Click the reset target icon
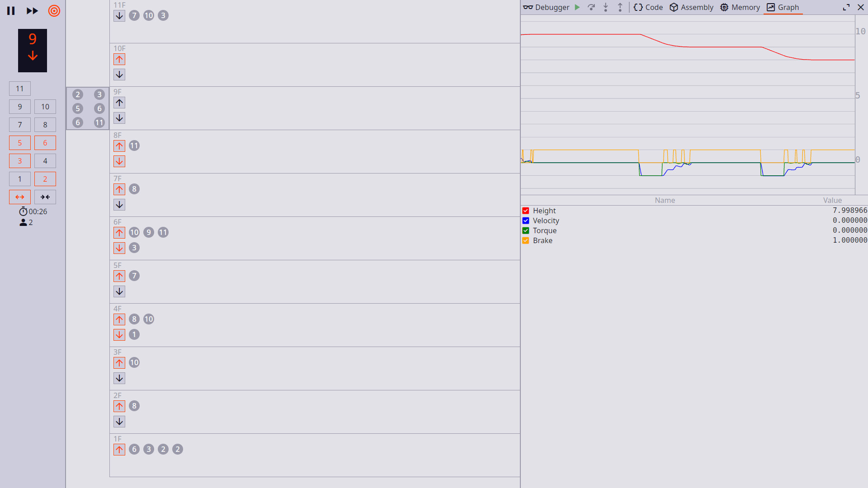 point(54,11)
